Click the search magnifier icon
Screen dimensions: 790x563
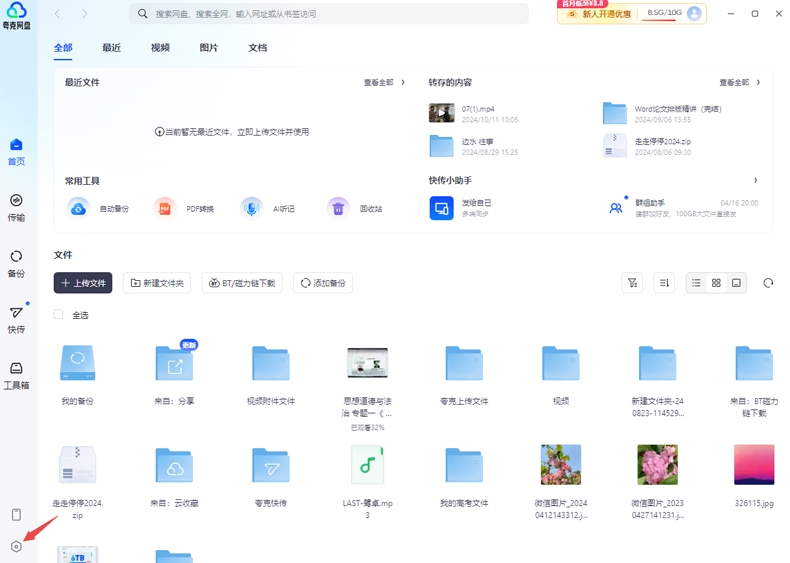[x=143, y=14]
